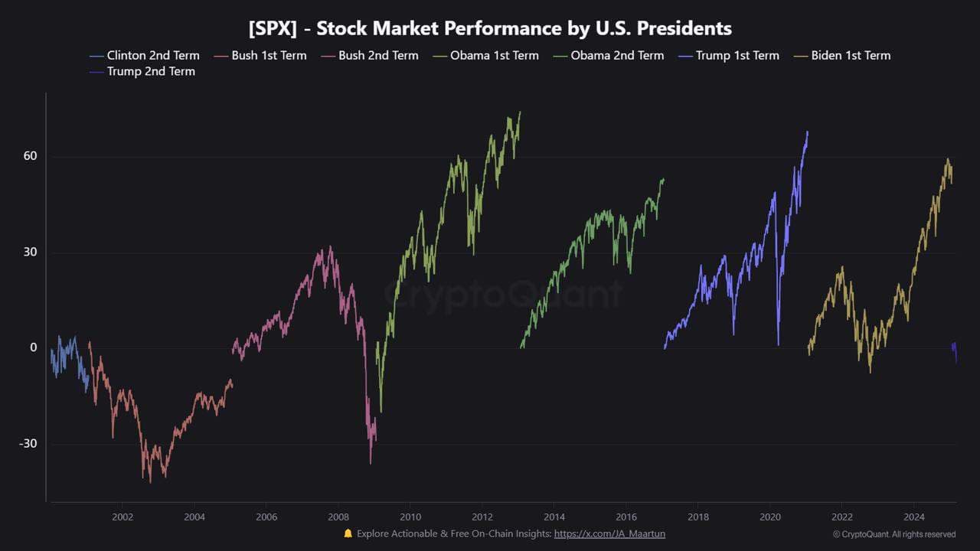Click the 2020 x-axis label

[x=769, y=517]
